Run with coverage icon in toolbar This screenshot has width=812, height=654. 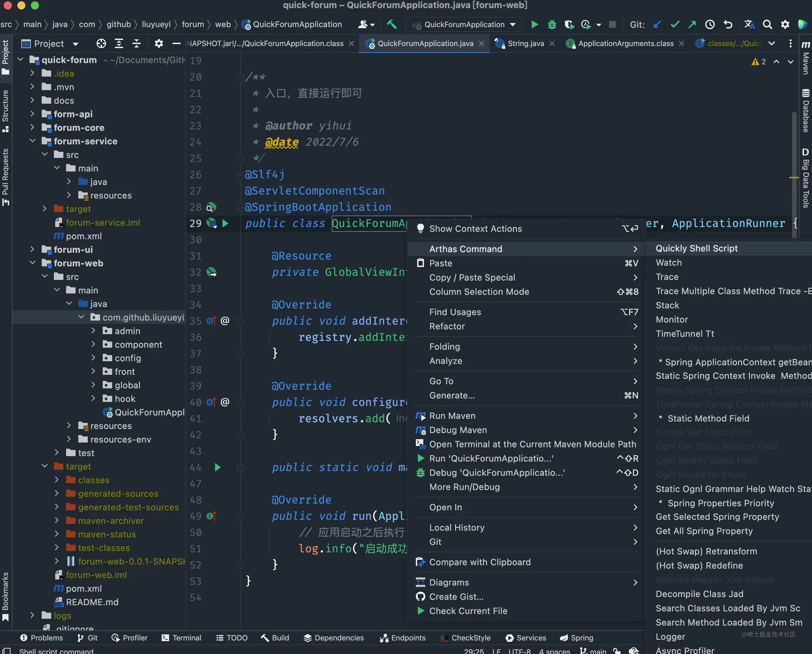569,24
